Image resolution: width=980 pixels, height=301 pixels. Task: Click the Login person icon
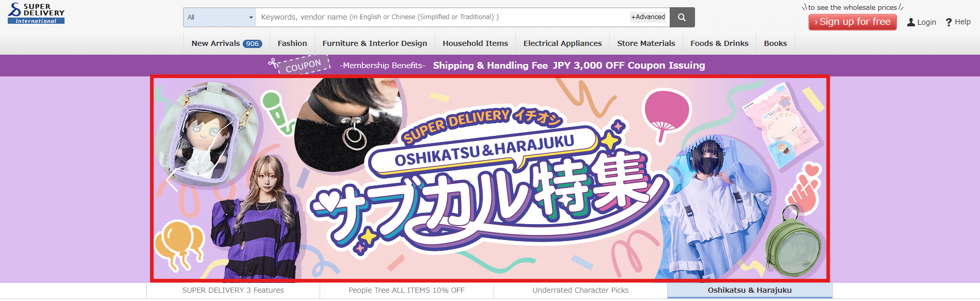point(911,22)
